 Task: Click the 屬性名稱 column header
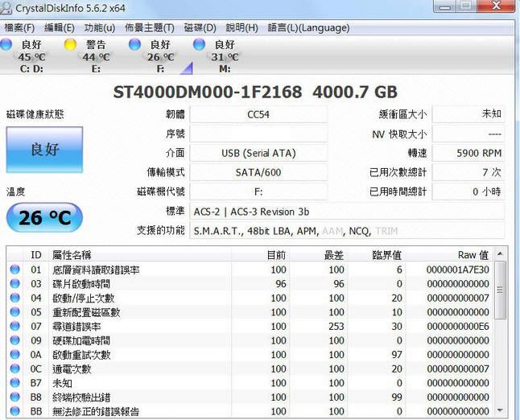click(140, 255)
